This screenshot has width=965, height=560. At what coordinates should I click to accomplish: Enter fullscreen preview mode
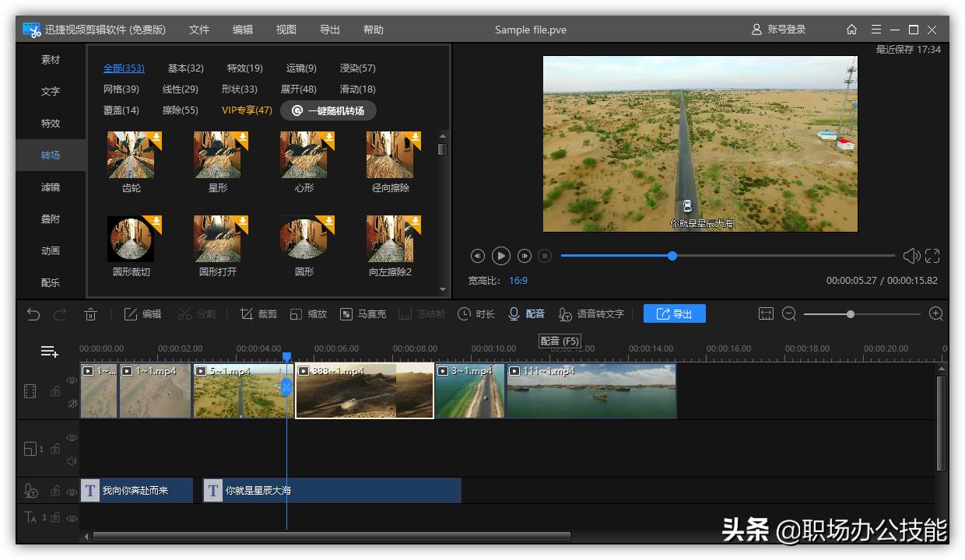(x=932, y=256)
